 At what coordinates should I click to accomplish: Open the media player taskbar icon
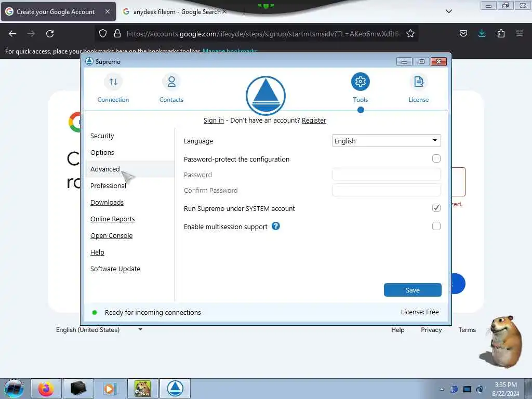click(x=110, y=389)
